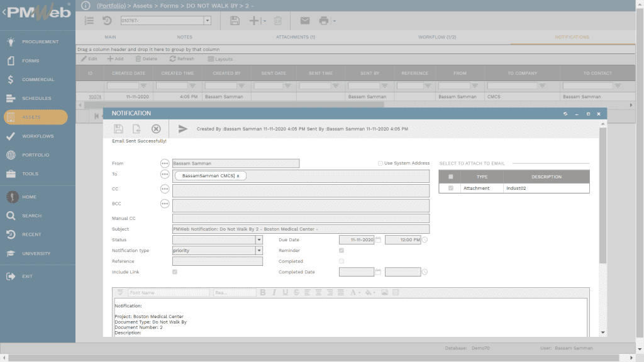Screen dimensions: 644x362
Task: Switch to Attachments (1) tab
Action: coord(296,37)
